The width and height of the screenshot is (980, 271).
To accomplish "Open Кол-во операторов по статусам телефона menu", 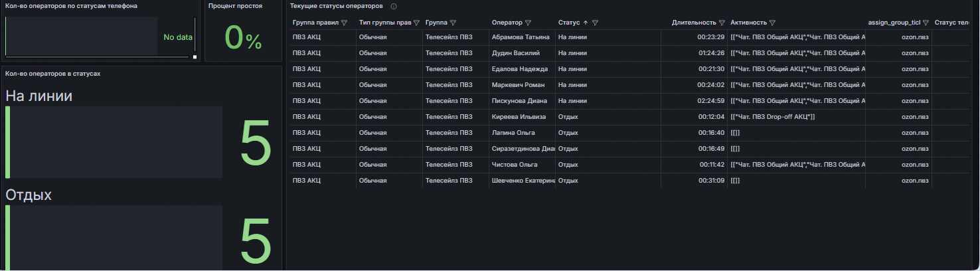I will click(71, 6).
